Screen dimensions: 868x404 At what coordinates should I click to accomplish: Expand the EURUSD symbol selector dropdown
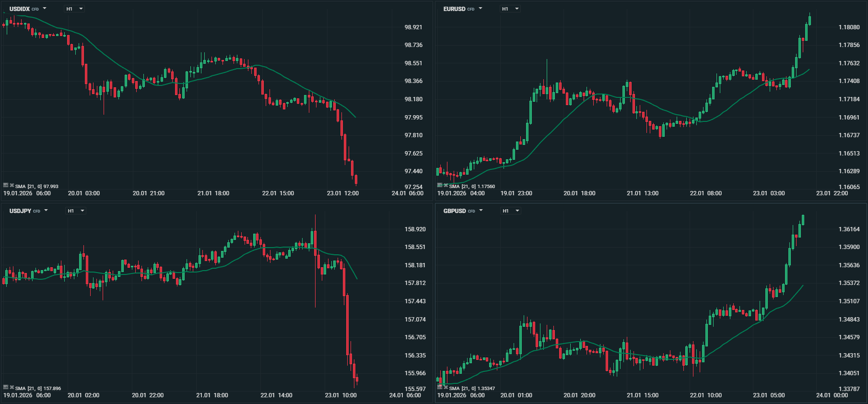[x=481, y=9]
